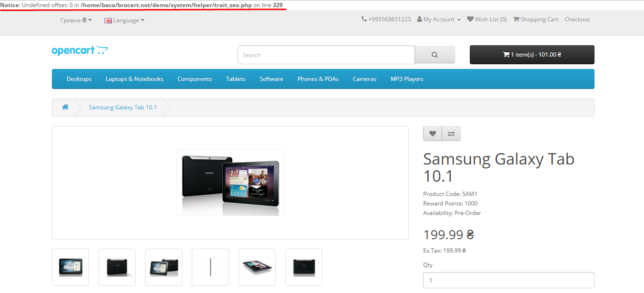Screen dimensions: 644x293
Task: Open the main Samsung Galaxy Tab product image
Action: point(230,183)
